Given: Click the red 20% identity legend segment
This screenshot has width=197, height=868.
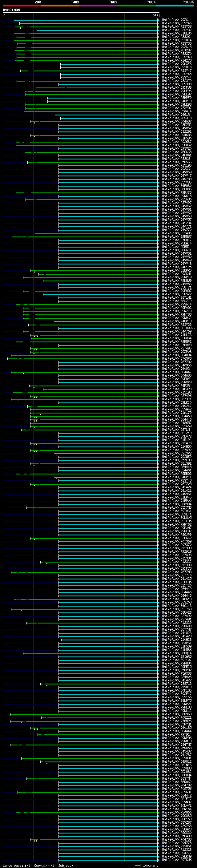Looking at the screenshot, I should tap(22, 6).
